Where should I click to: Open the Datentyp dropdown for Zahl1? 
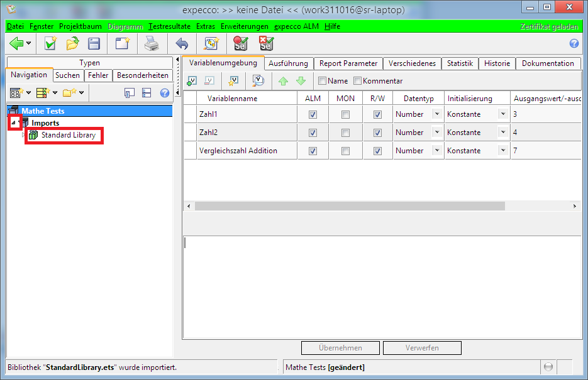click(436, 114)
